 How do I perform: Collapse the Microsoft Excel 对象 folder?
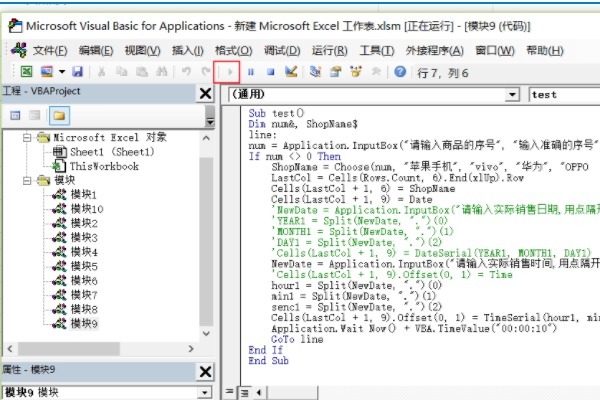27,137
